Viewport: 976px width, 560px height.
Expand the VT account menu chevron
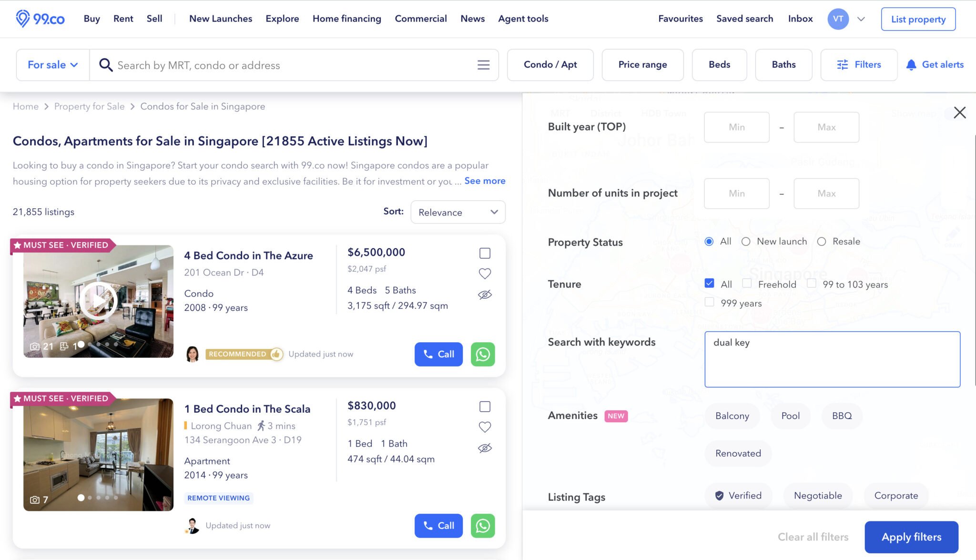point(861,19)
